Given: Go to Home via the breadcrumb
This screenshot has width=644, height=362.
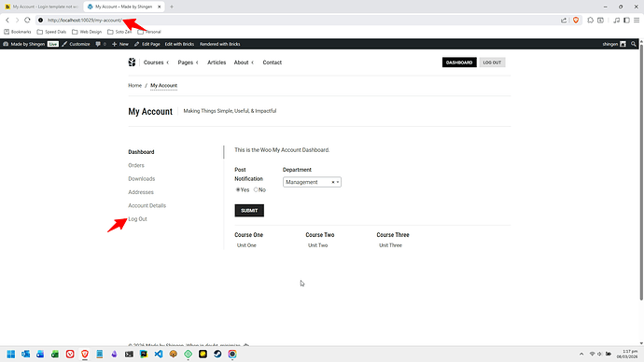Looking at the screenshot, I should pyautogui.click(x=134, y=86).
